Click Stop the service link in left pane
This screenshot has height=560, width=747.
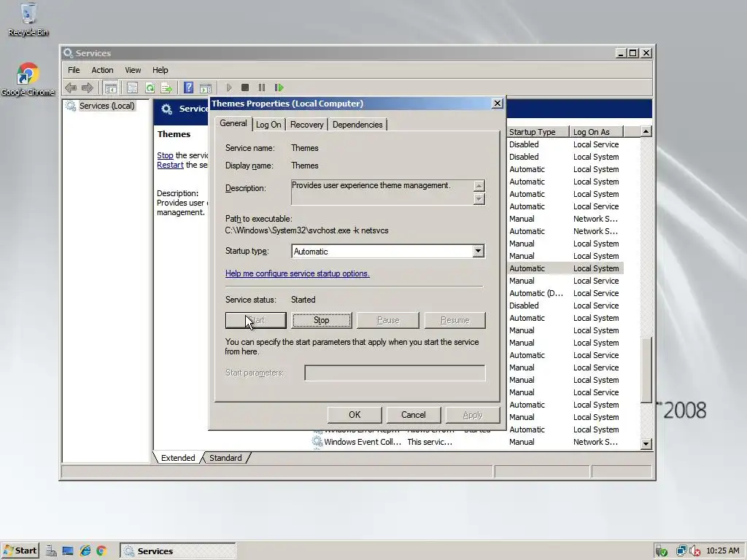(165, 155)
